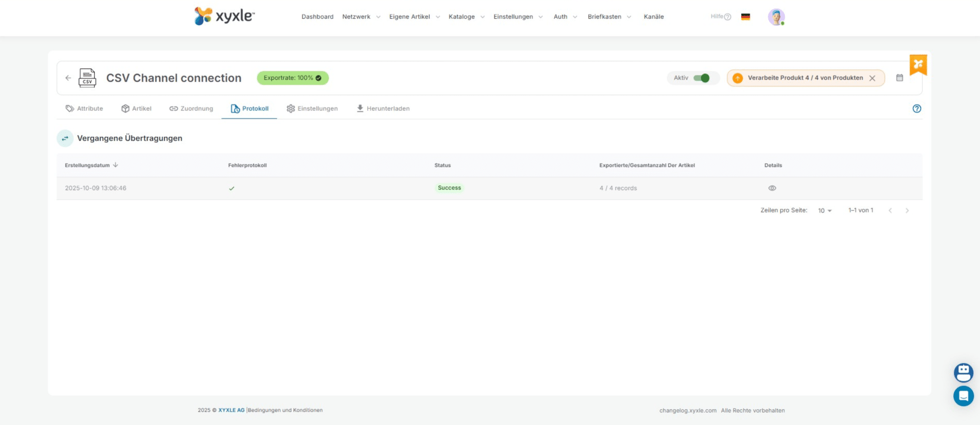
Task: Toggle the Aktiv switch off
Action: click(701, 78)
